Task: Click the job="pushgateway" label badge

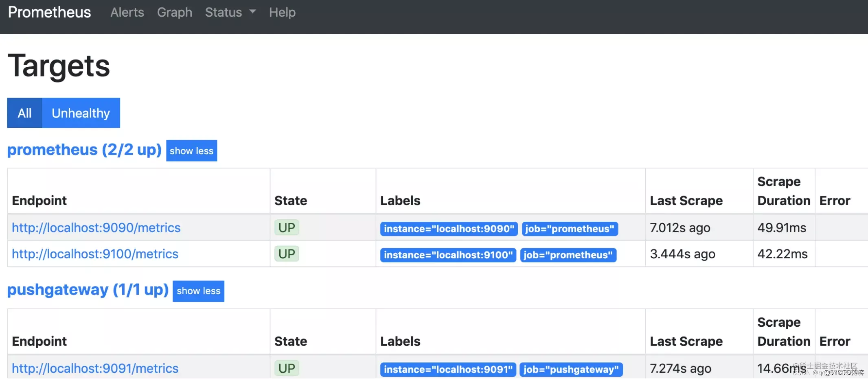Action: [x=571, y=369]
